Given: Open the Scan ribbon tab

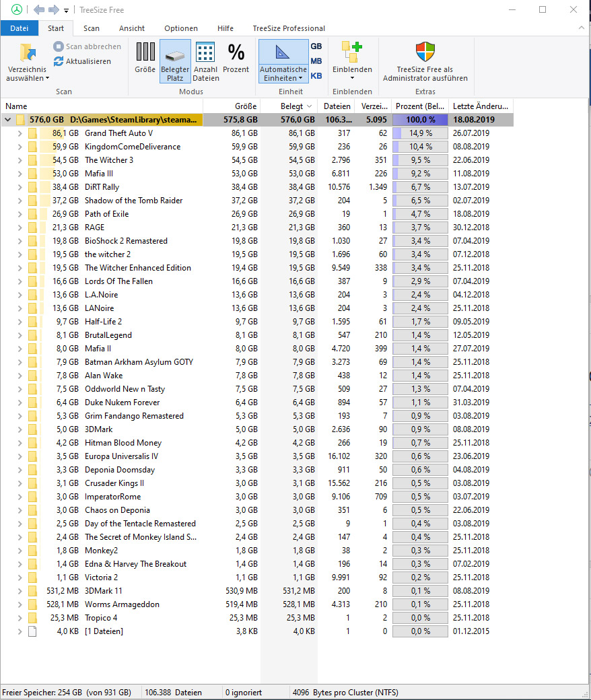Looking at the screenshot, I should pyautogui.click(x=92, y=28).
